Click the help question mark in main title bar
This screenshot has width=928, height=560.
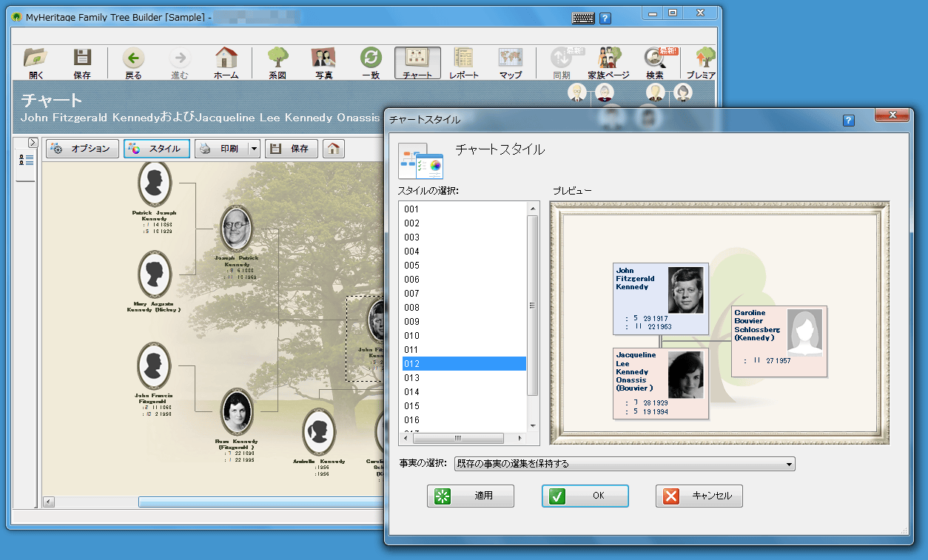click(x=605, y=18)
